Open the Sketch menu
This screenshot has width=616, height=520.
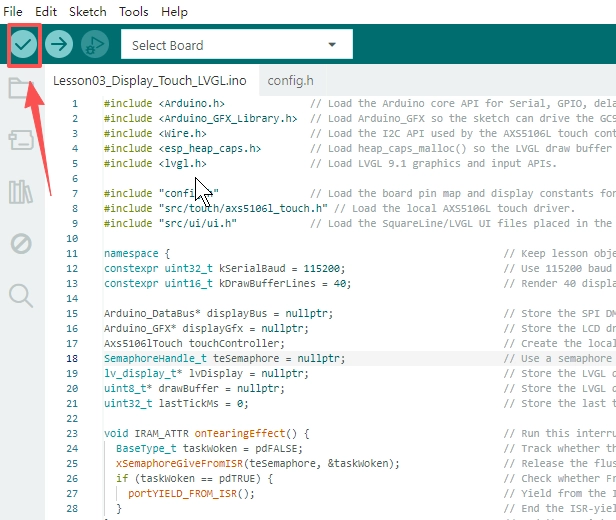pos(88,12)
